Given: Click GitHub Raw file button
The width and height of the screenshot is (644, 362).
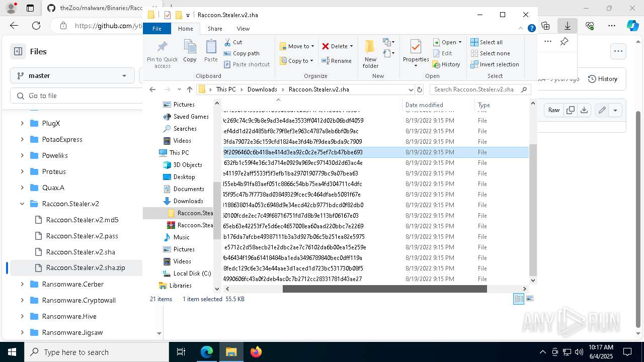Looking at the screenshot, I should tap(554, 110).
